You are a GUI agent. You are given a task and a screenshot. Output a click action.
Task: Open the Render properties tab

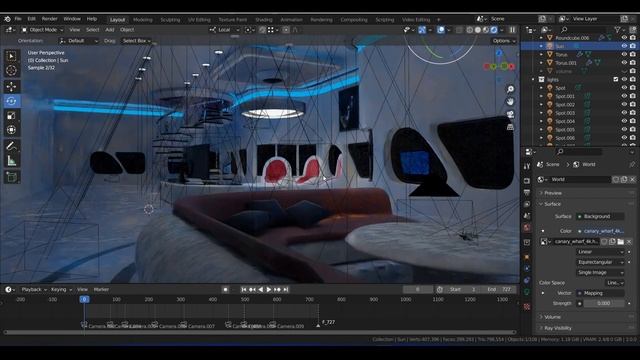tap(527, 180)
